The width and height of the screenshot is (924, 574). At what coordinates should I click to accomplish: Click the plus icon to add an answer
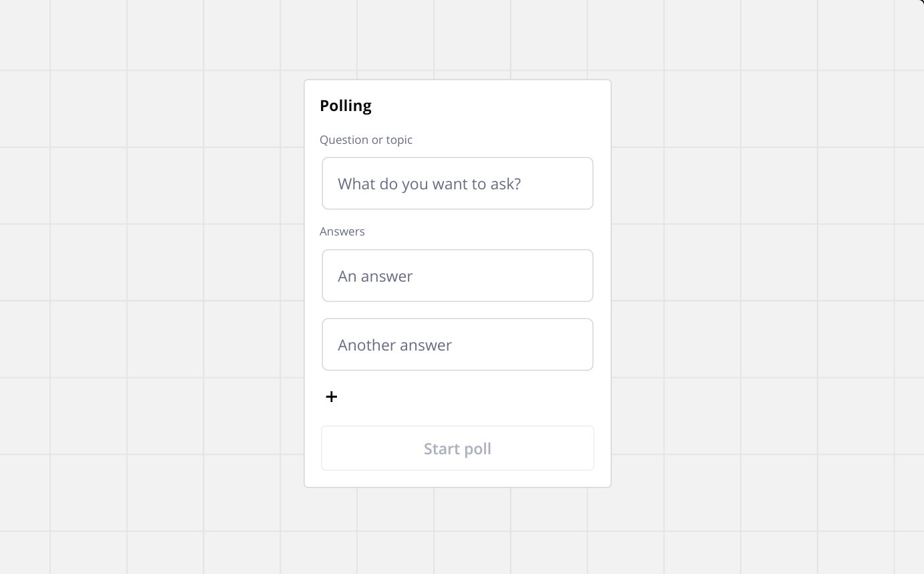pyautogui.click(x=331, y=397)
